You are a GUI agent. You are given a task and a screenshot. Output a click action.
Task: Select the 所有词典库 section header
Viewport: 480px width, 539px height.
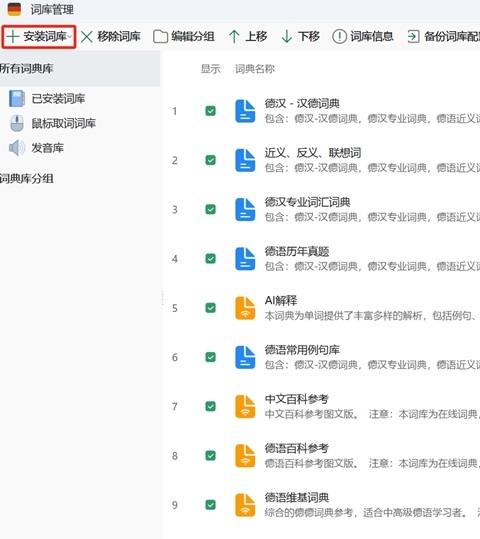pos(26,68)
